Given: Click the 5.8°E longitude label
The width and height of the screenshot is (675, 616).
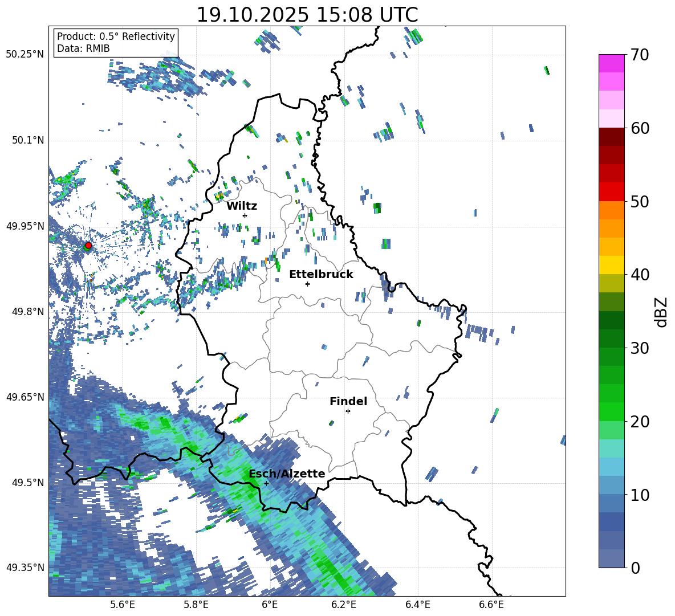Looking at the screenshot, I should 196,605.
